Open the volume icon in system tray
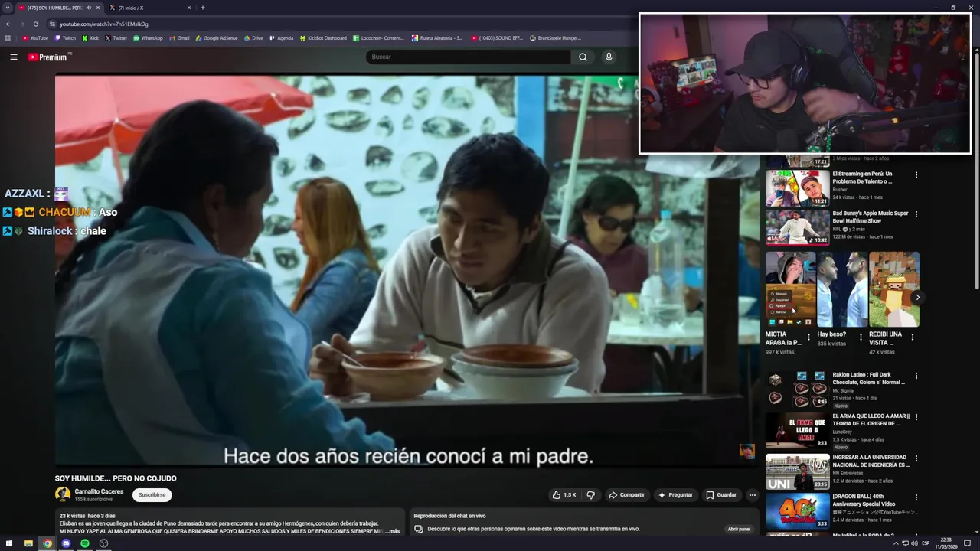Image resolution: width=980 pixels, height=551 pixels. coord(914,543)
